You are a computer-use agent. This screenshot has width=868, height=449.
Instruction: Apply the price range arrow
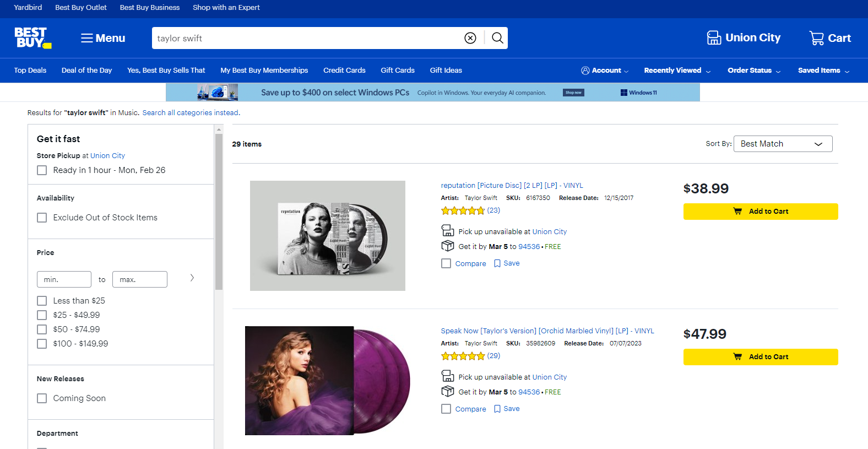pos(192,278)
